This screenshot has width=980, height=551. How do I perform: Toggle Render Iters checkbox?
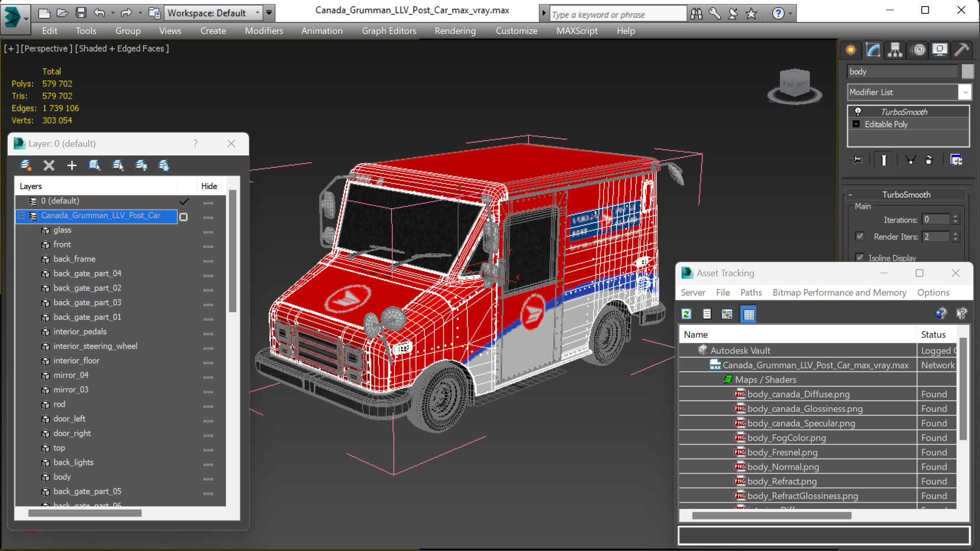pos(860,236)
